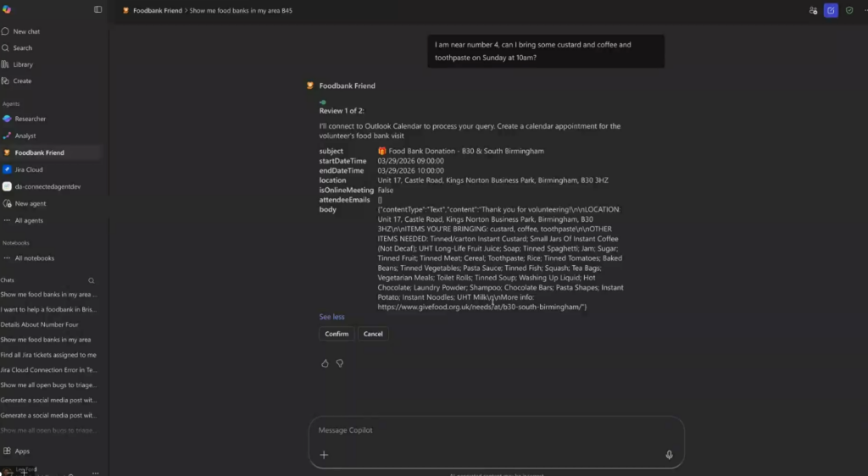Screen dimensions: 868x476
Task: Expand the All agents list
Action: [x=29, y=220]
